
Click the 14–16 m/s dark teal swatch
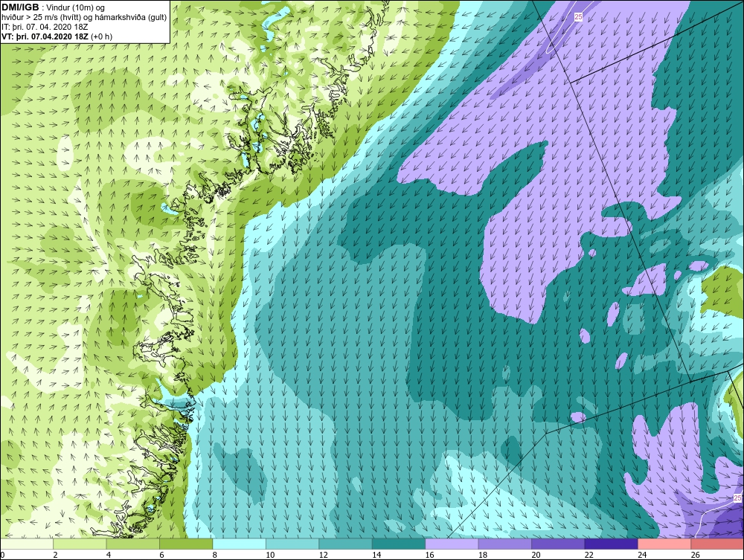coord(399,544)
